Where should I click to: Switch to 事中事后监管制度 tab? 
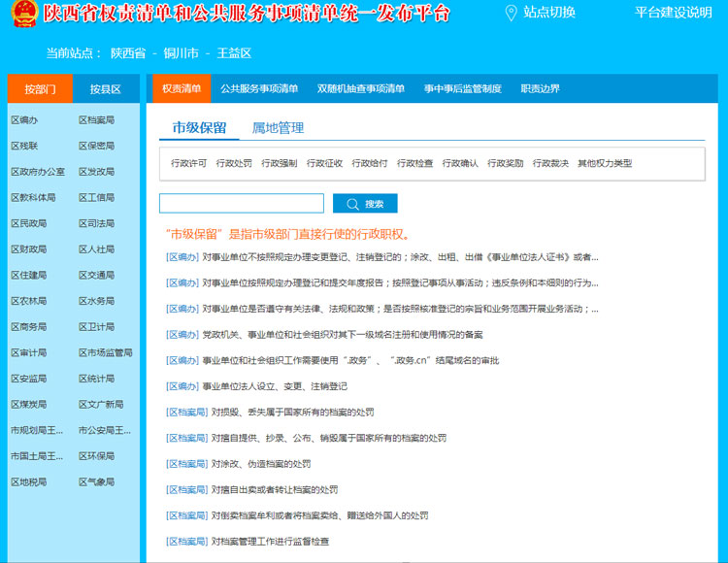(462, 89)
